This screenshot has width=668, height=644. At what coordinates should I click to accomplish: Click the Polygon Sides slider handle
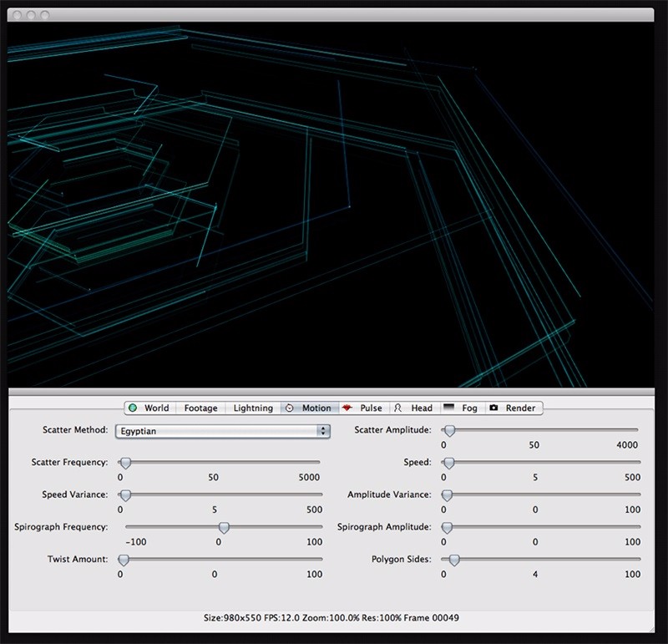453,560
